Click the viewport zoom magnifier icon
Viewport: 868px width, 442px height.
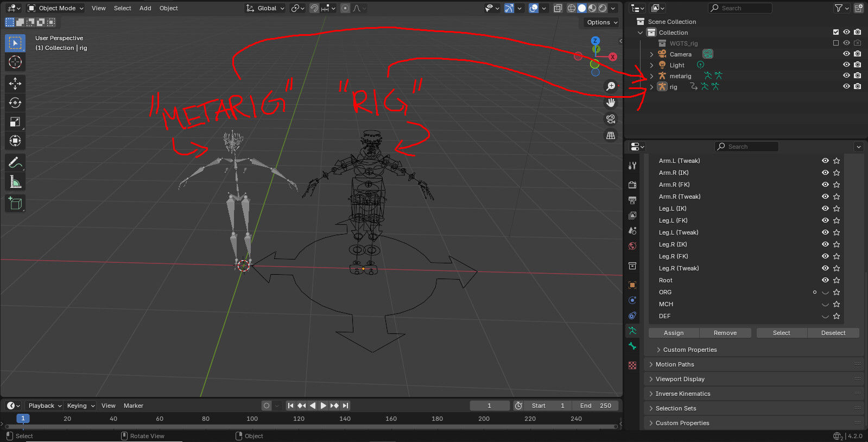pyautogui.click(x=611, y=86)
